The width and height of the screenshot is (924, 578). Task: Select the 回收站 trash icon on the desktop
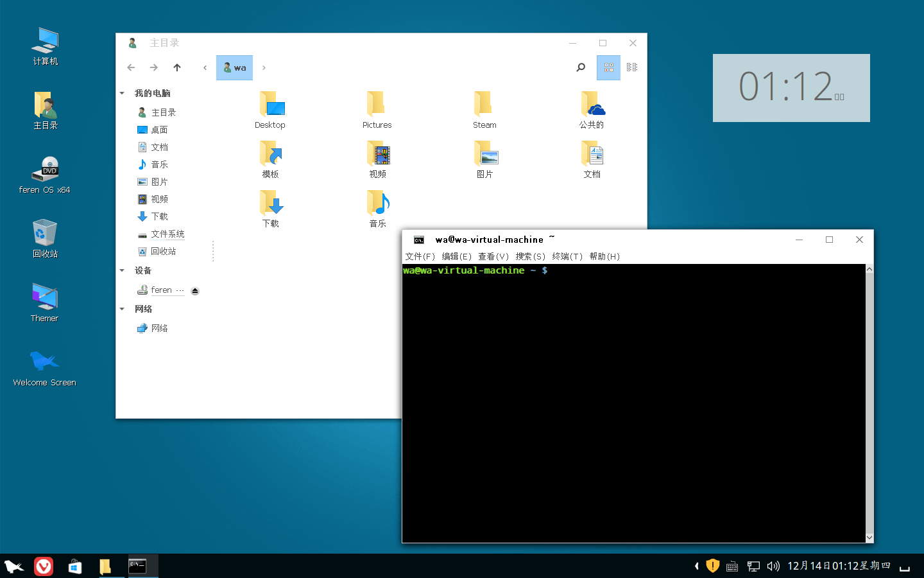click(45, 239)
